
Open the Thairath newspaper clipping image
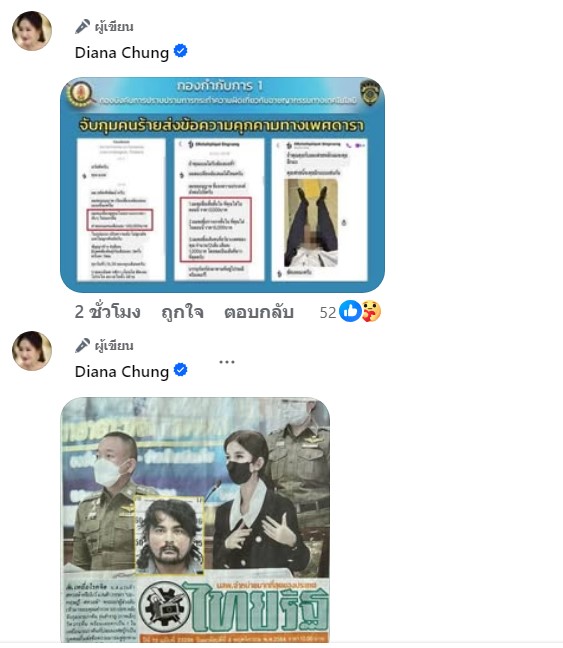195,519
